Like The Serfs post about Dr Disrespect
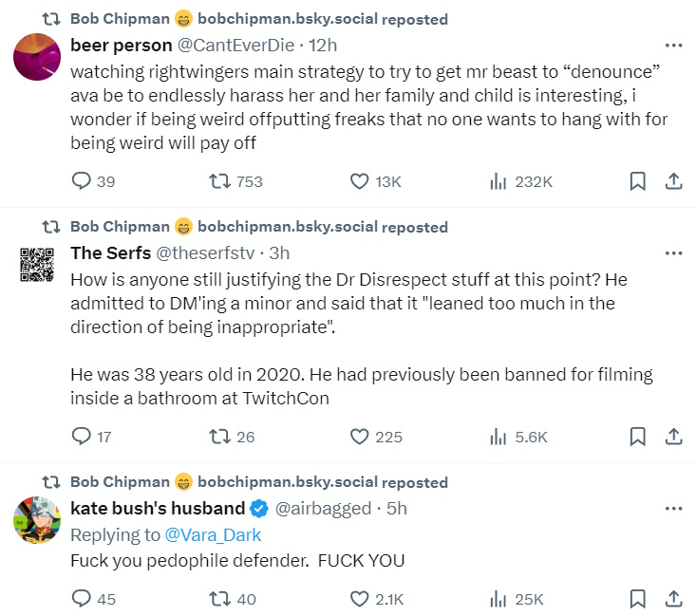This screenshot has height=616, width=696. pos(360,437)
